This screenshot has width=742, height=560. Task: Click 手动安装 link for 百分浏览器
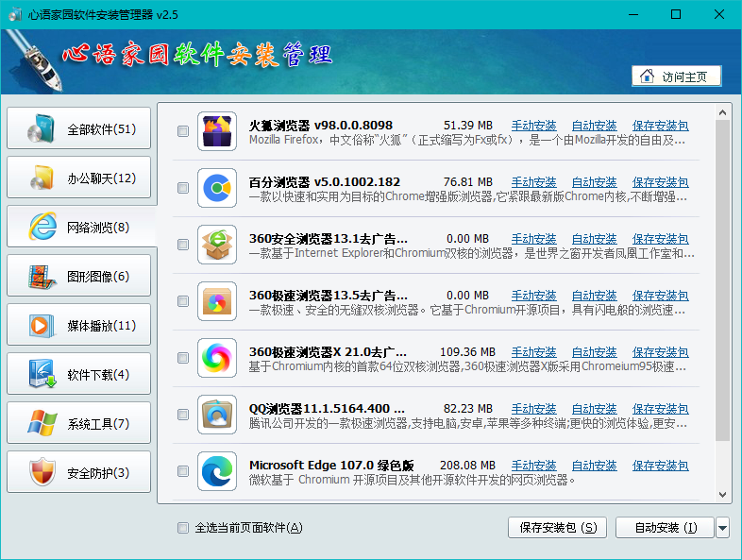(533, 182)
